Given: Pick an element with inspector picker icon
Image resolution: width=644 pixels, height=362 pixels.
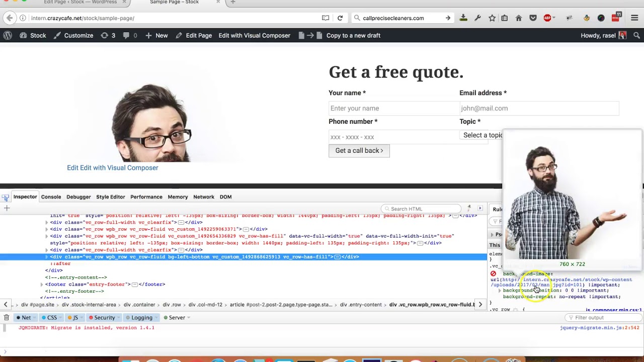Looking at the screenshot, I should click(5, 197).
